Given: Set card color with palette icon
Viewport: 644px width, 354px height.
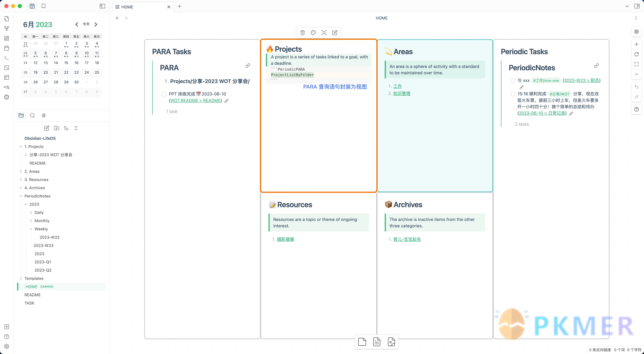Looking at the screenshot, I should coord(313,33).
